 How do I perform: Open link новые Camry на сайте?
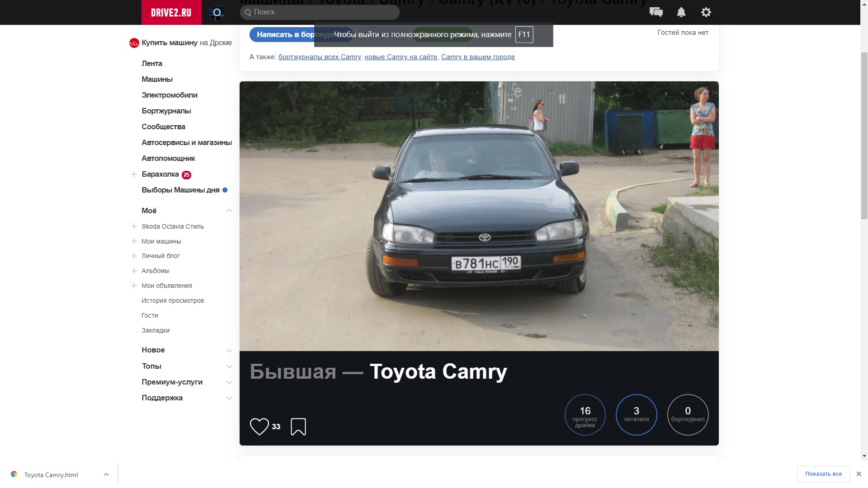401,57
